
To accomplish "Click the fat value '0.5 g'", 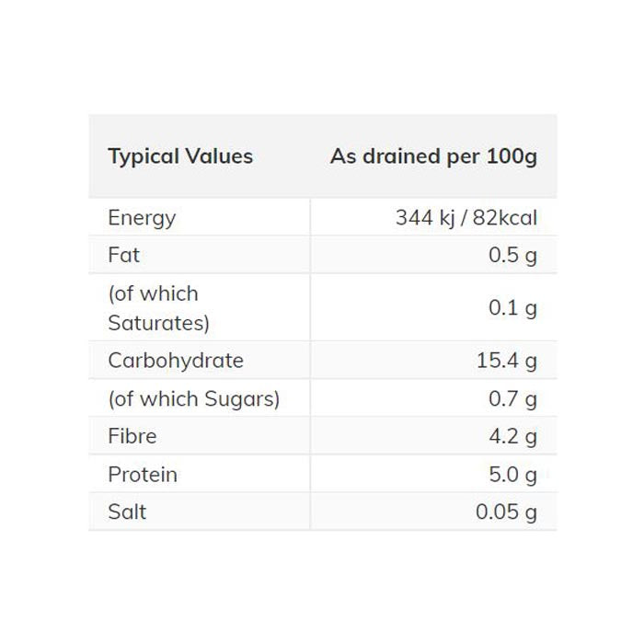I will [x=512, y=255].
